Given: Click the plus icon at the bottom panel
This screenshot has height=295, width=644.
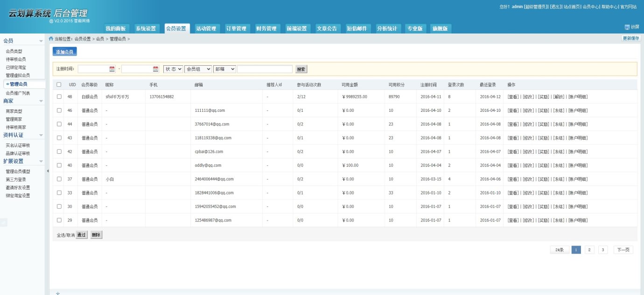Looking at the screenshot, I should click(x=58, y=293).
